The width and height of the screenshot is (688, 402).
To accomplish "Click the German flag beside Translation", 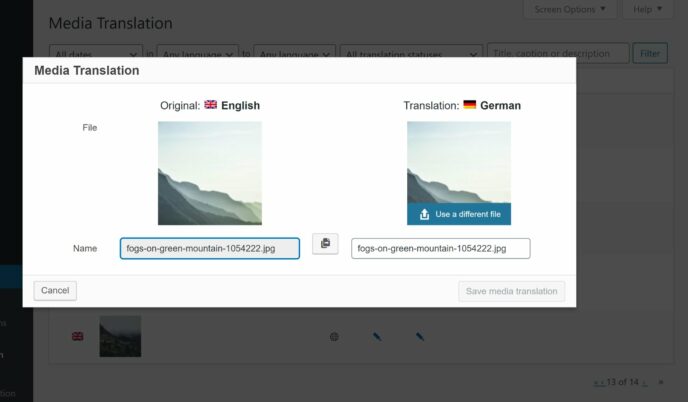I will 469,104.
